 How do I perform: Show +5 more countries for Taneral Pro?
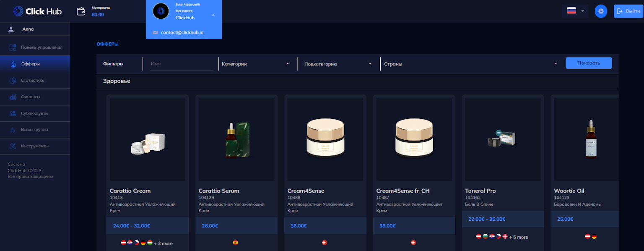pos(518,237)
